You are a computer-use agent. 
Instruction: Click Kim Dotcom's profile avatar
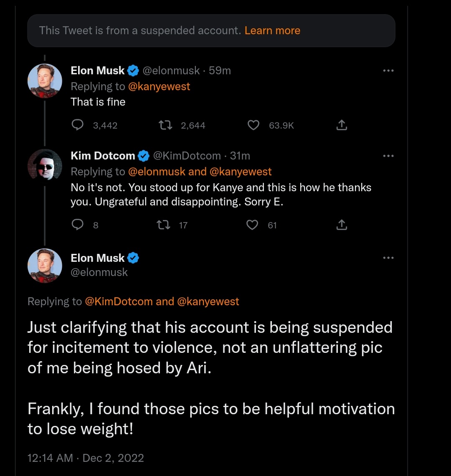tap(45, 165)
